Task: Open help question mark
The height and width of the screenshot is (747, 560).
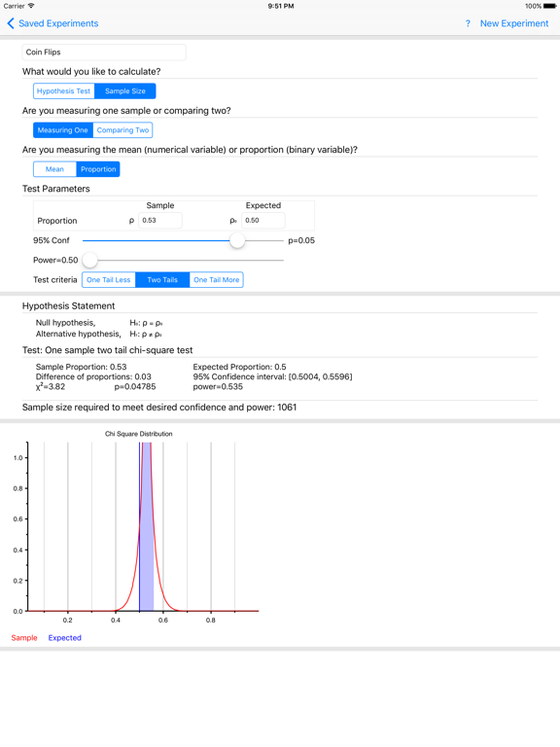Action: [x=468, y=23]
